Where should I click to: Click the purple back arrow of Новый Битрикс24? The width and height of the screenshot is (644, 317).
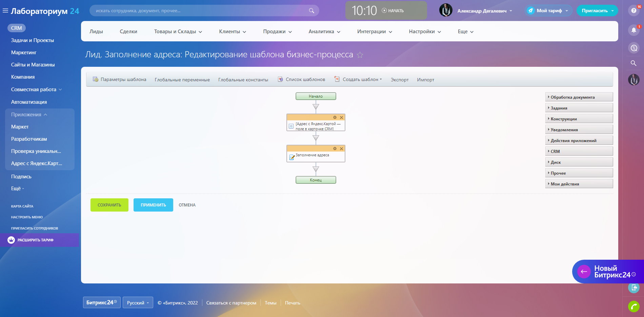point(584,272)
